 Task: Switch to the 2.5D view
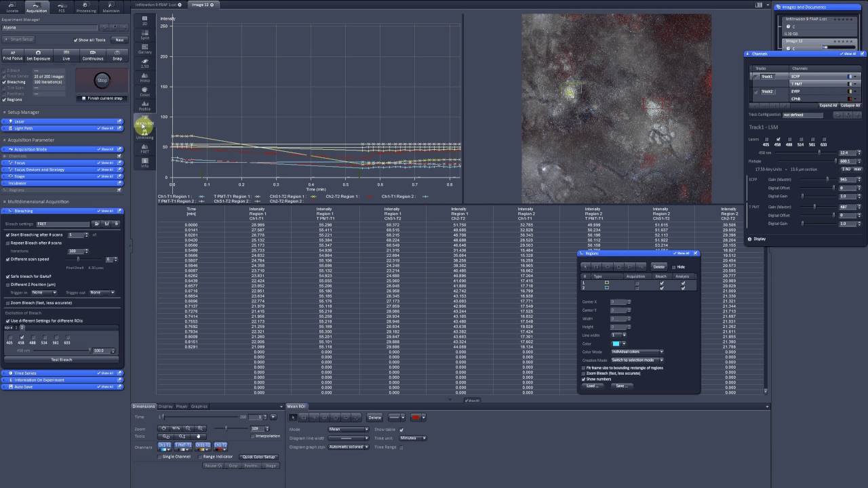tap(144, 64)
